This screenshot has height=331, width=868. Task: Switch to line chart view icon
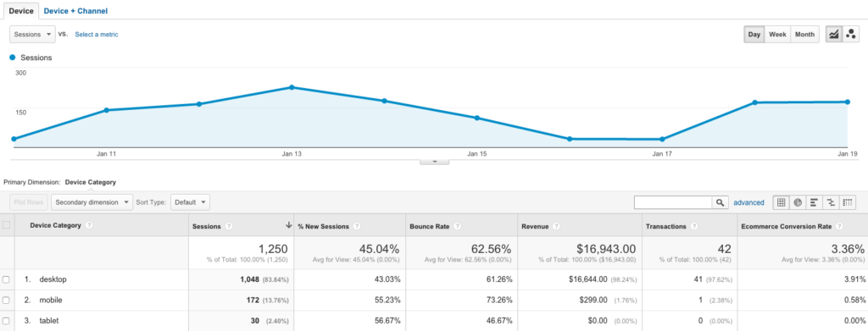[834, 34]
